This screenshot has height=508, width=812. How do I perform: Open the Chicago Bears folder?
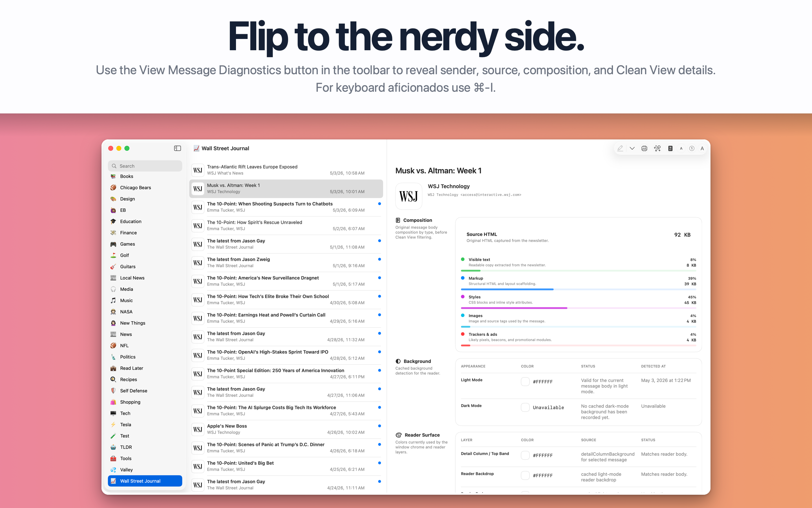(145, 187)
